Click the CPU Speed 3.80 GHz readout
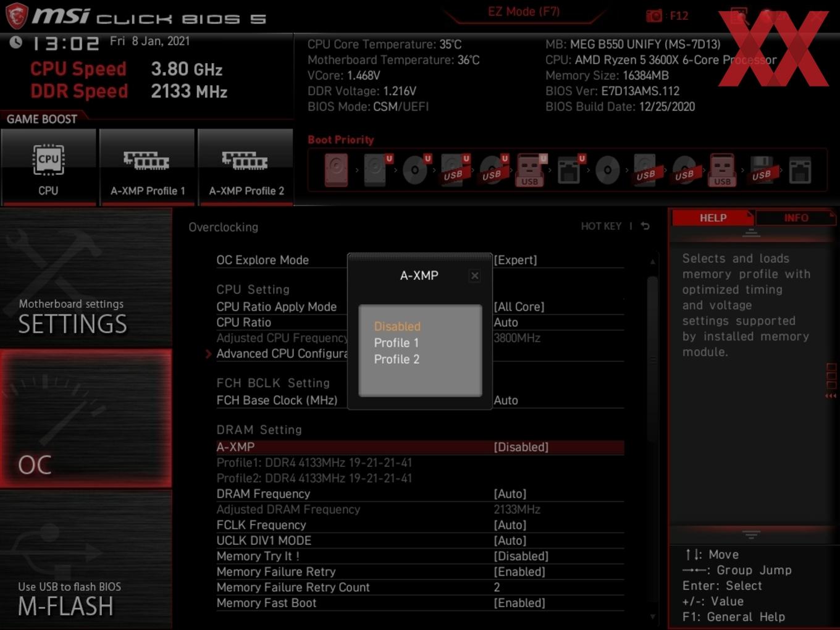Viewport: 840px width, 630px height. tap(126, 69)
